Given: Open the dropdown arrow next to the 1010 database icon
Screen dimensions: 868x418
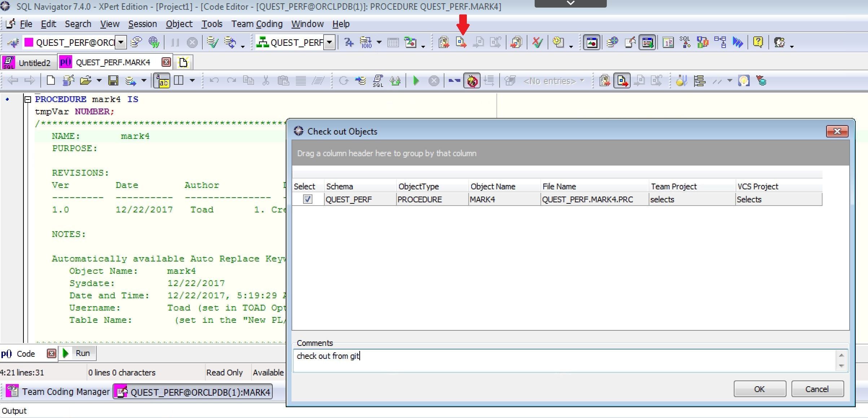Looking at the screenshot, I should click(x=379, y=43).
